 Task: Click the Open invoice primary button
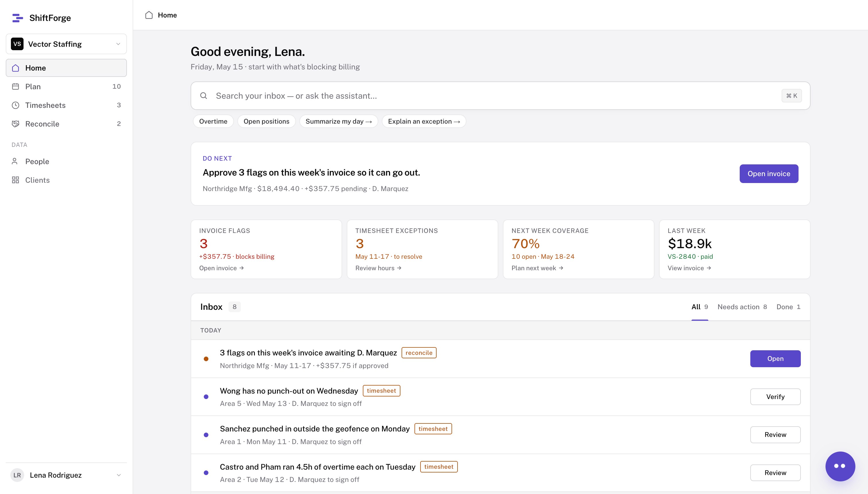tap(769, 174)
